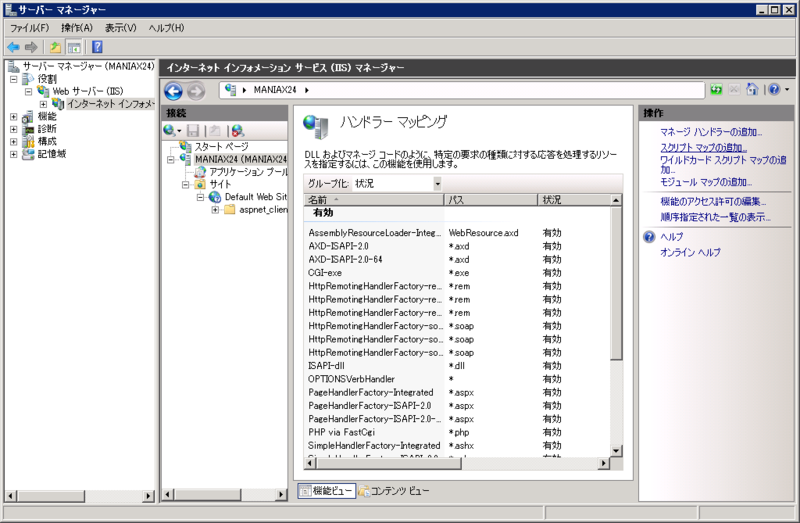Select the CGI-exe handler row
This screenshot has width=800, height=523.
pos(457,273)
